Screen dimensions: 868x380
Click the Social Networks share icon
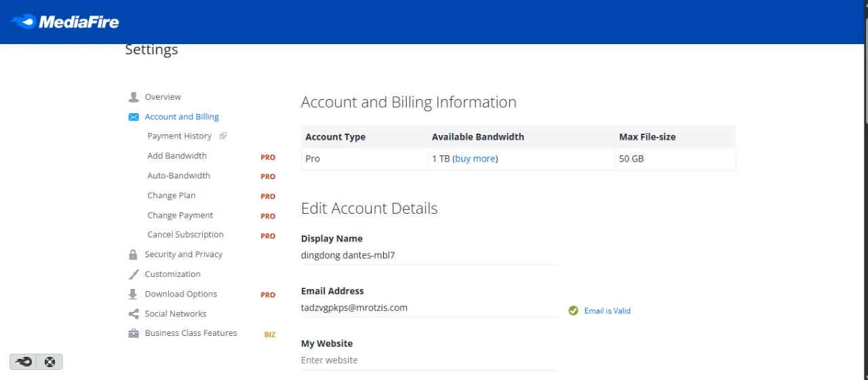[134, 313]
